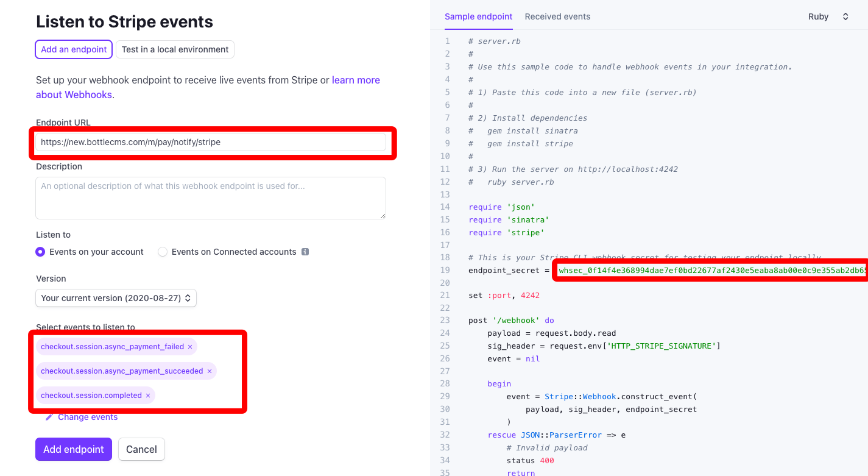Click the Add endpoint button

(x=74, y=449)
